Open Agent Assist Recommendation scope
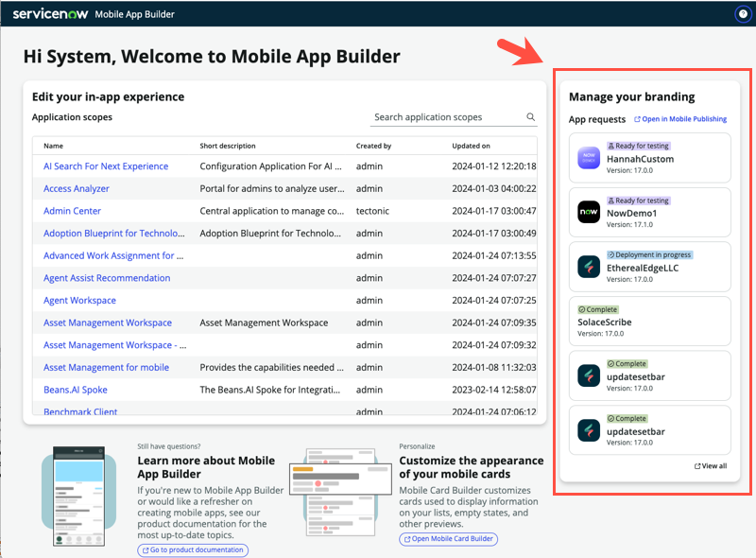The image size is (756, 558). pos(107,278)
